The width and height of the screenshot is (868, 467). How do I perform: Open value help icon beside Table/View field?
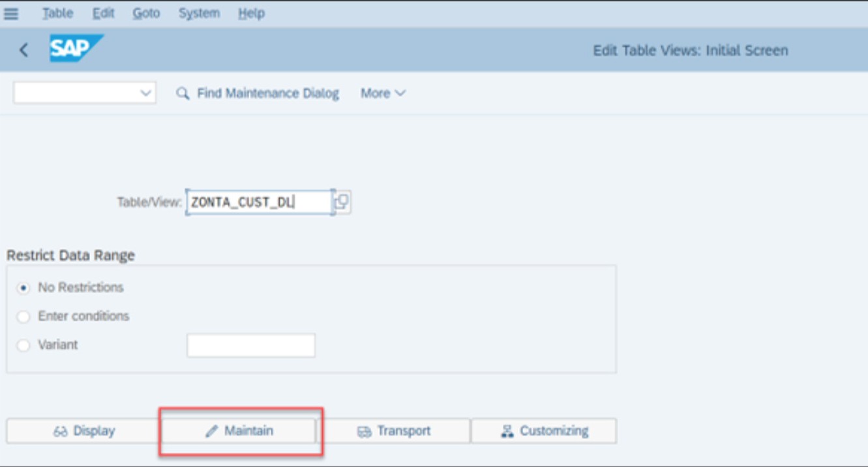coord(342,202)
